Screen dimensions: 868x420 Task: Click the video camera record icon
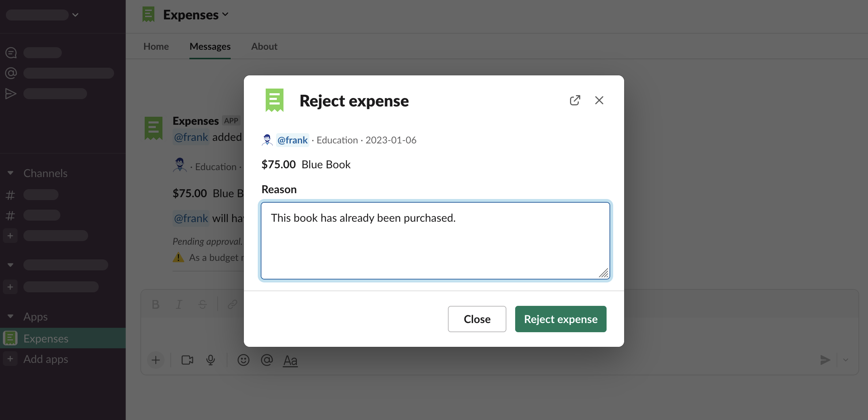(187, 360)
